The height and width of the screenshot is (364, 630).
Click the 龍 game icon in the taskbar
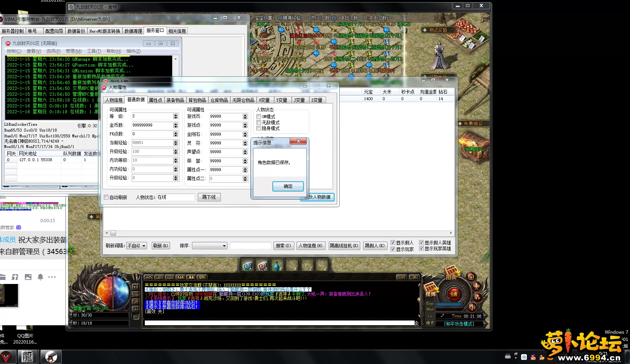(27, 356)
